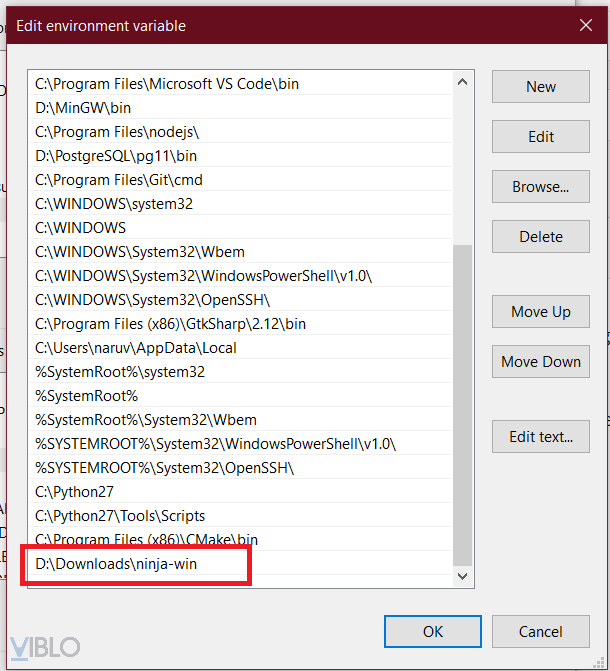Screen dimensions: 610x671
Task: Select the %SystemRoot%\System32\Wbem entry
Action: click(x=240, y=420)
